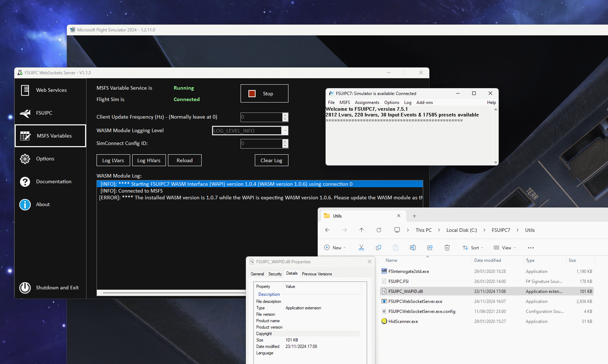Switch to General tab in Properties
Screen dimensions: 608x364
click(257, 274)
